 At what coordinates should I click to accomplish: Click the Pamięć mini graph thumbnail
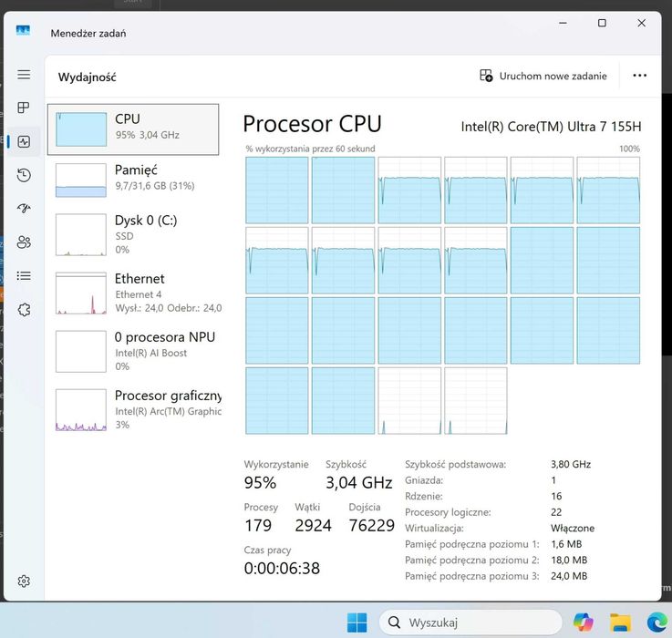[81, 180]
